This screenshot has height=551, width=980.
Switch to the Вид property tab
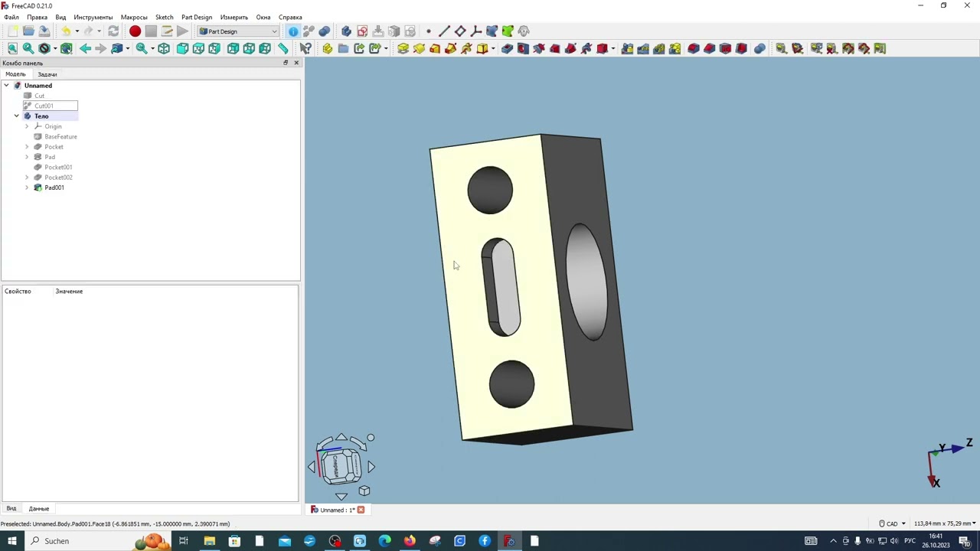tap(11, 509)
